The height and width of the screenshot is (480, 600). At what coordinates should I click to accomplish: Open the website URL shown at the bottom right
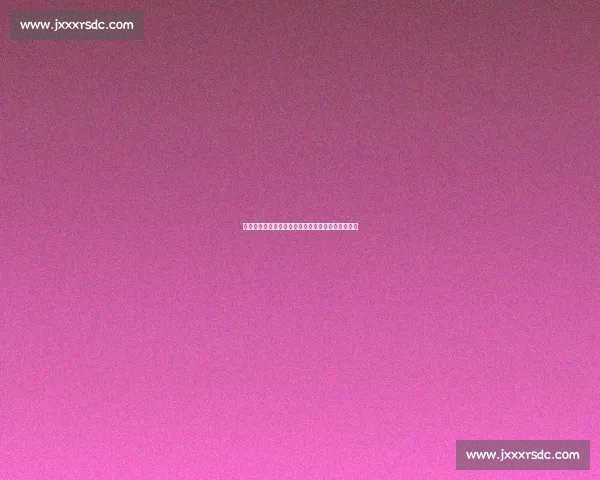(x=523, y=455)
